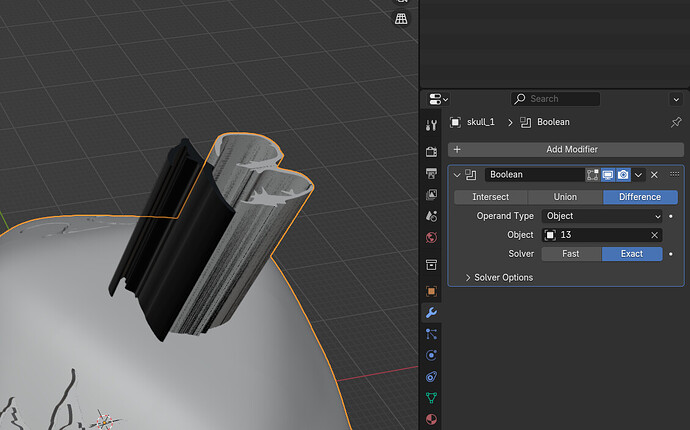Click the Boolean modifier drag handle
Screen dimensions: 690x430
tap(675, 174)
